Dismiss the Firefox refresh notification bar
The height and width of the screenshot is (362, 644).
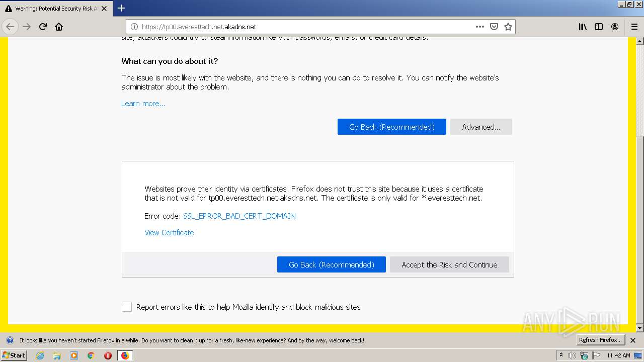click(x=633, y=340)
